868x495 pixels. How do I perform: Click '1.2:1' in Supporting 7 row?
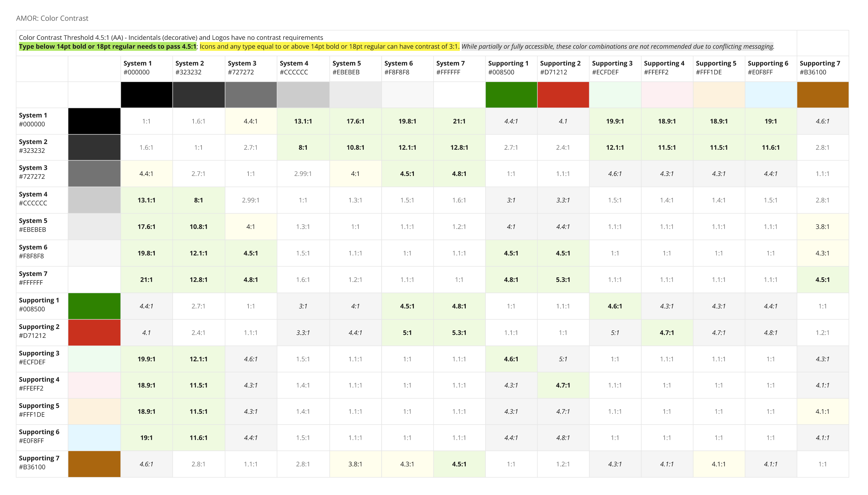point(563,464)
